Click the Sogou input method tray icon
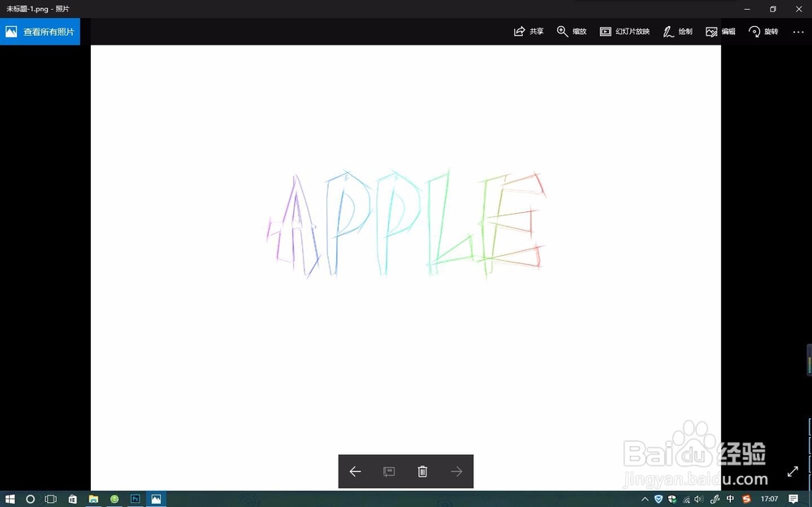Viewport: 812px width, 507px height. coord(746,499)
